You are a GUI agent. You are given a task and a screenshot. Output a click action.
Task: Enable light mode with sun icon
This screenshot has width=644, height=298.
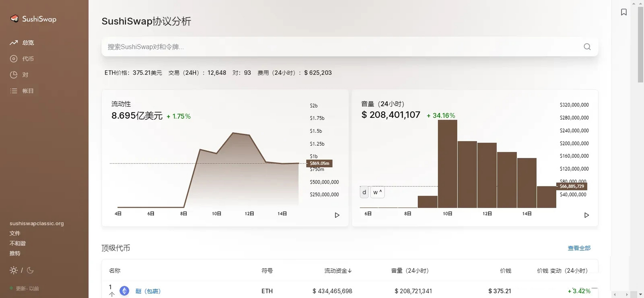(14, 270)
